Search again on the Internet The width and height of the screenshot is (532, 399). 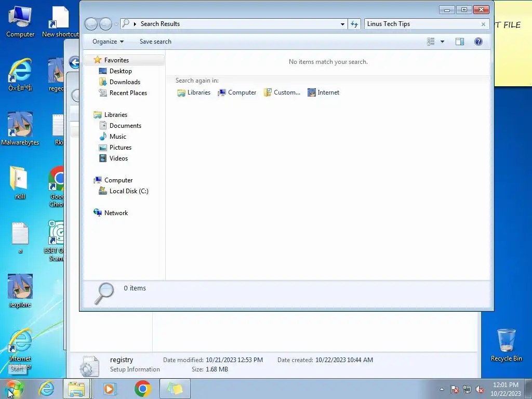click(x=323, y=92)
